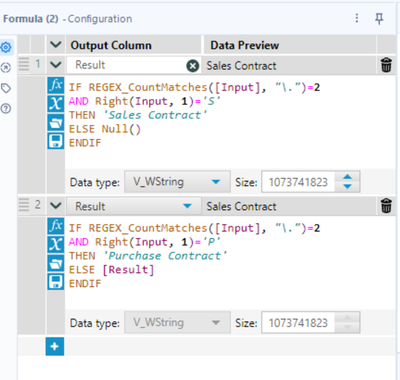Delete expression 2 with trash icon
The width and height of the screenshot is (400, 380).
pyautogui.click(x=386, y=206)
